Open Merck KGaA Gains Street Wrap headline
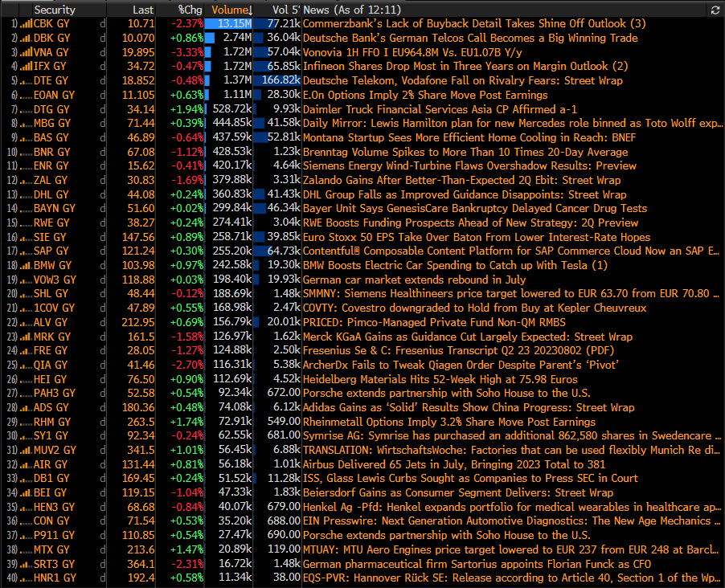Screen dimensions: 725x588 pos(468,337)
